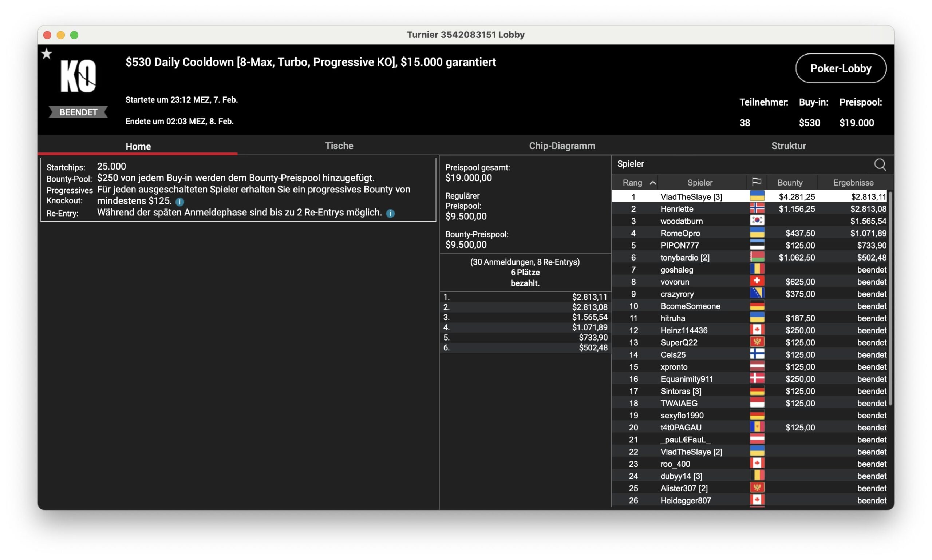Click the player list vertical scrollbar
Screen dimensions: 932x560
pos(890,298)
